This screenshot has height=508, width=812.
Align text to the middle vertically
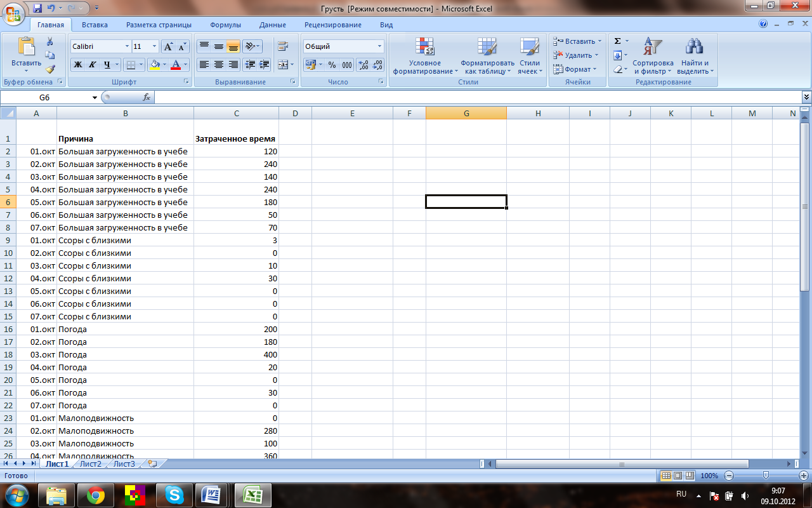point(218,46)
